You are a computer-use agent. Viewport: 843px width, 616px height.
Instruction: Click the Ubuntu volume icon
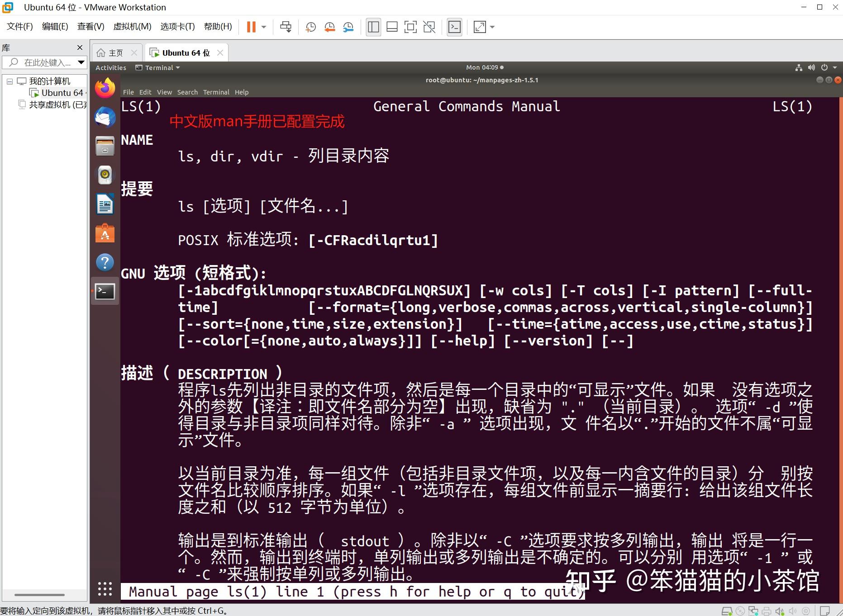pos(811,67)
